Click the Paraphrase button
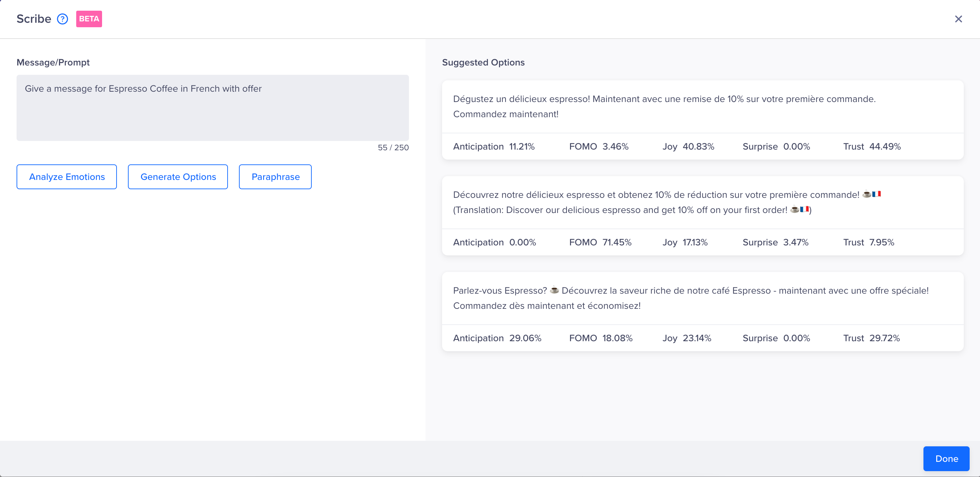The image size is (980, 477). (275, 177)
